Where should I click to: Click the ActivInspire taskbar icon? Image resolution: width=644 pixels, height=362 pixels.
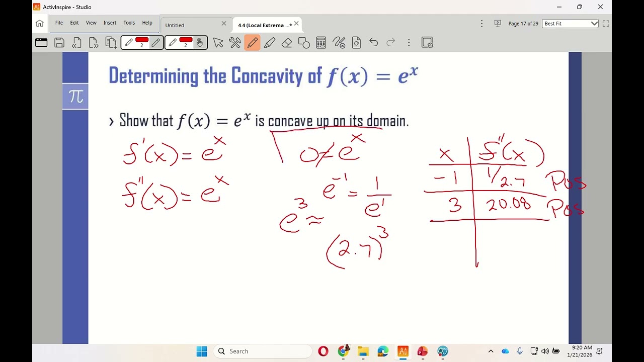tap(403, 351)
